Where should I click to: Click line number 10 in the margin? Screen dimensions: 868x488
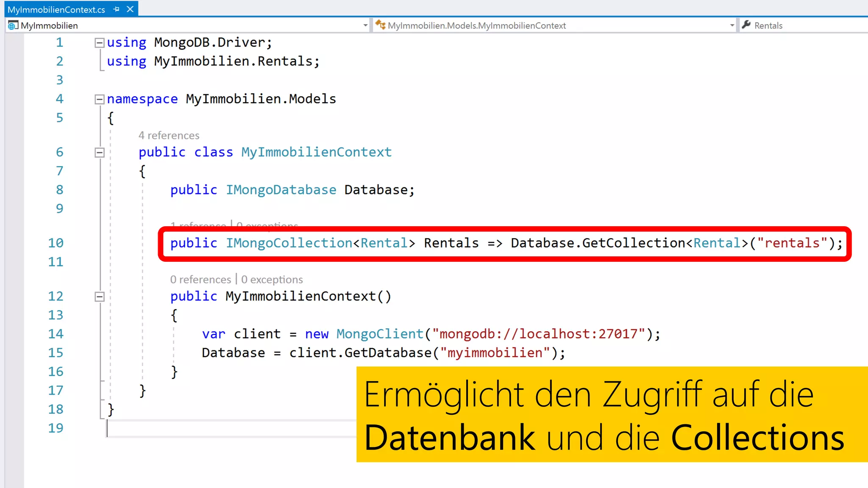56,243
